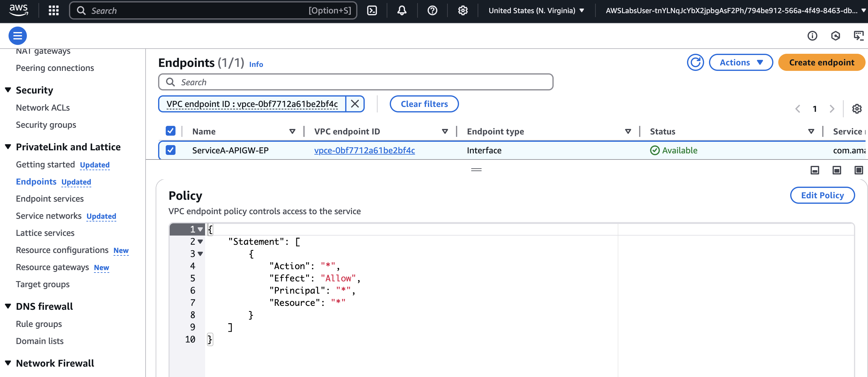The width and height of the screenshot is (868, 377).
Task: Open Getting started in sidebar
Action: click(x=45, y=164)
